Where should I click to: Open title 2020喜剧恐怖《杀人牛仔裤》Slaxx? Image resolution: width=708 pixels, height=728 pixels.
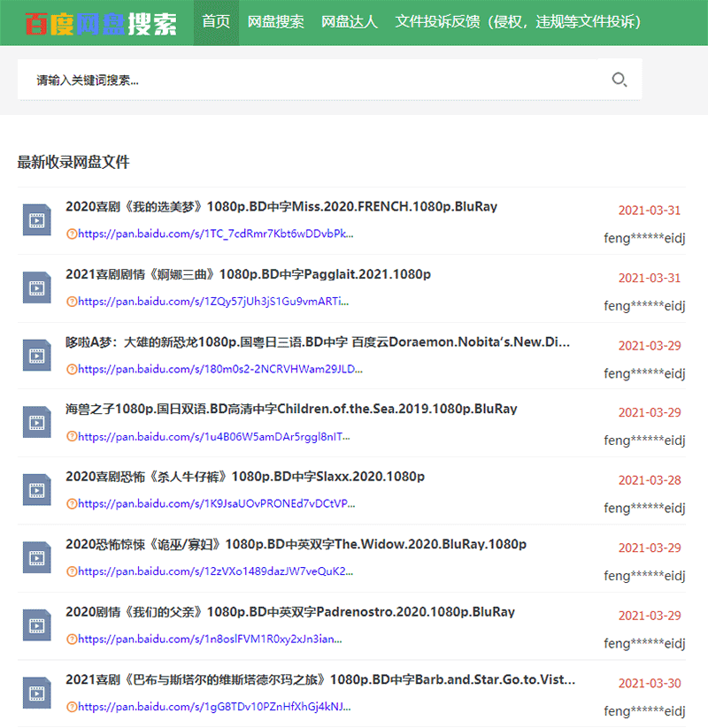[245, 477]
